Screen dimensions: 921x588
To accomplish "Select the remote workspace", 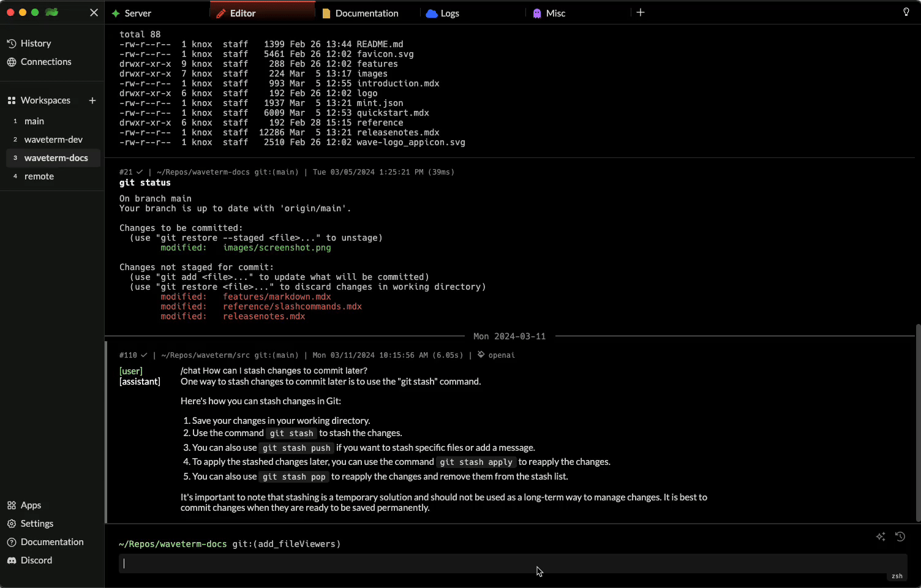I will coord(39,176).
